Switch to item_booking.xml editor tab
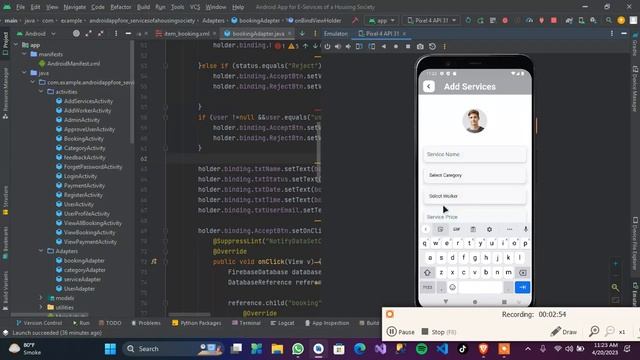Screen dimensions: 640x360 point(186,33)
